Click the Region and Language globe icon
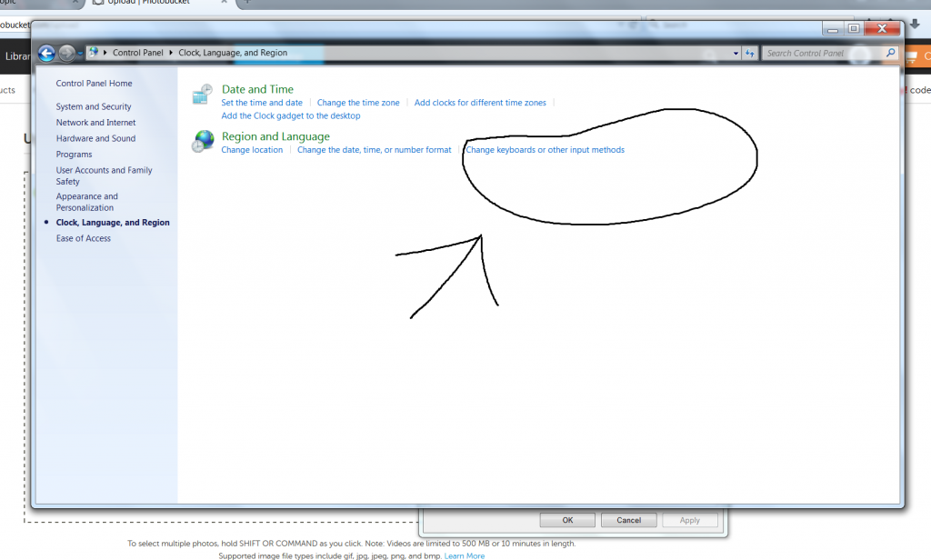 [x=203, y=142]
